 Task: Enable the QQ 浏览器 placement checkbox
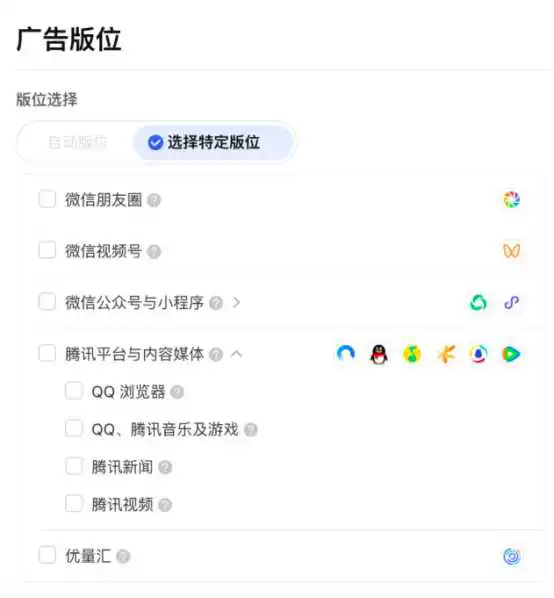coord(74,391)
